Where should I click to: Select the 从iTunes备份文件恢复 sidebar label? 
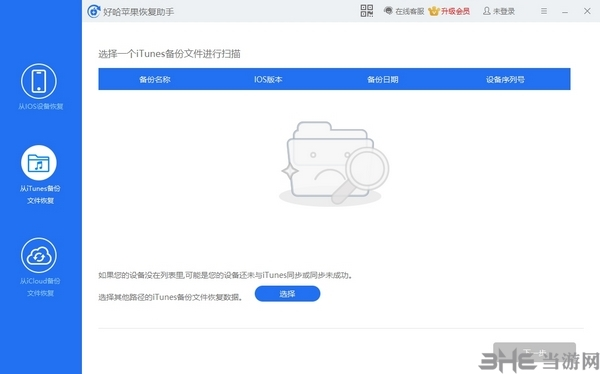[x=40, y=194]
